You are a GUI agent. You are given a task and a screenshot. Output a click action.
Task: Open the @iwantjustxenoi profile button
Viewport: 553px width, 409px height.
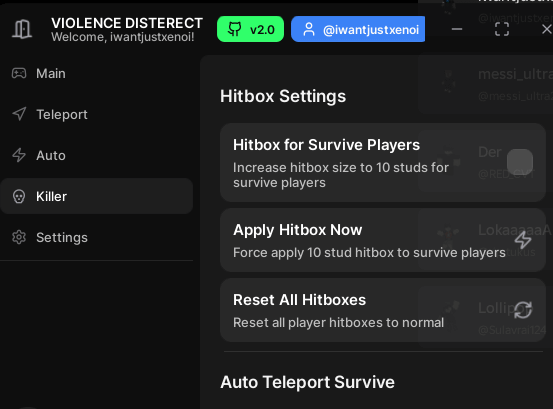(358, 29)
